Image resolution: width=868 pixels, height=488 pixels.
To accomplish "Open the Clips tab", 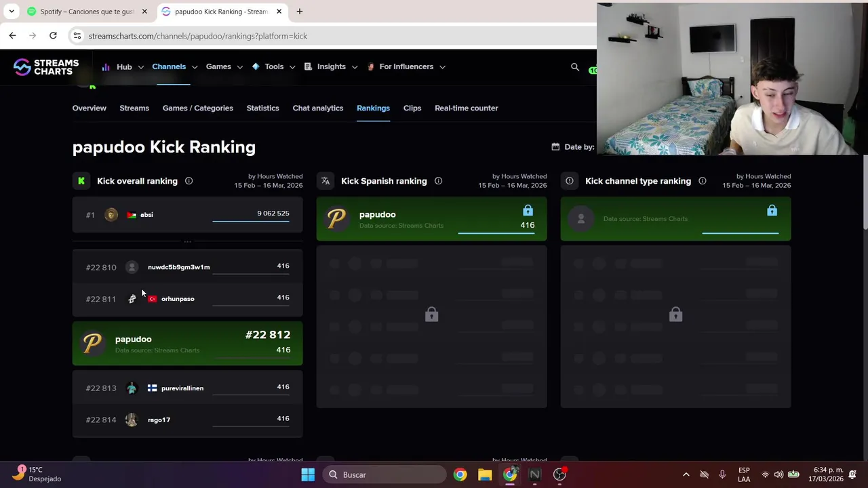I will point(412,108).
